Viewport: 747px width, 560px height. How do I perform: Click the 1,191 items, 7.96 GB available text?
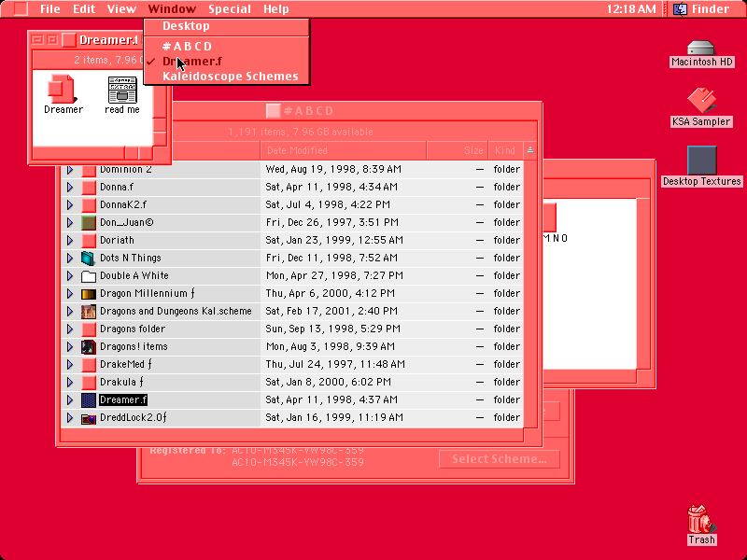click(x=301, y=132)
